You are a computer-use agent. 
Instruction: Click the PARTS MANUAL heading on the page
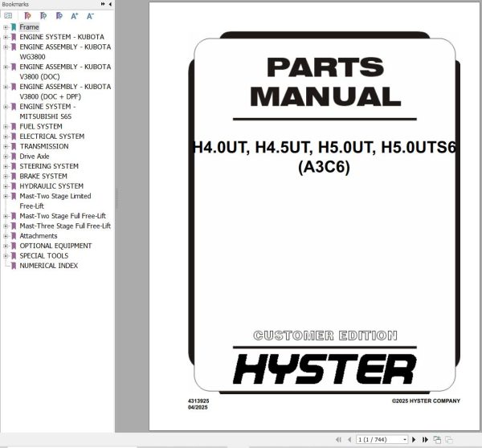tap(325, 82)
